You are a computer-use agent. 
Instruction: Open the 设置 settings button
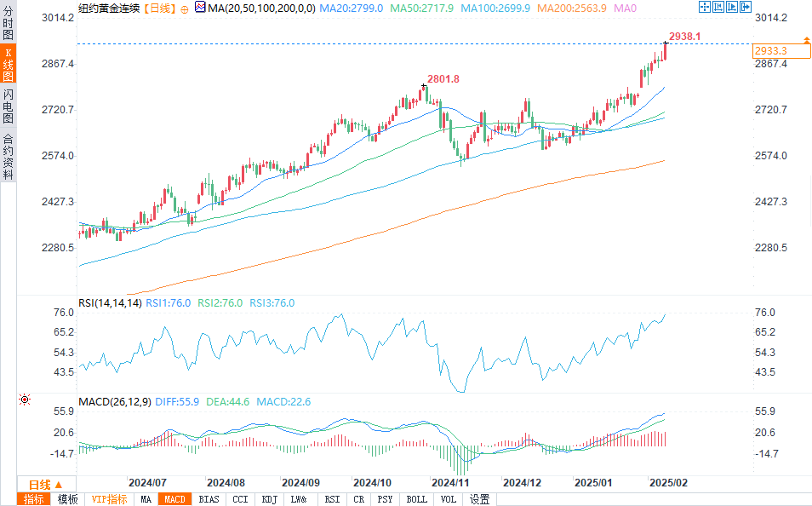(x=480, y=499)
